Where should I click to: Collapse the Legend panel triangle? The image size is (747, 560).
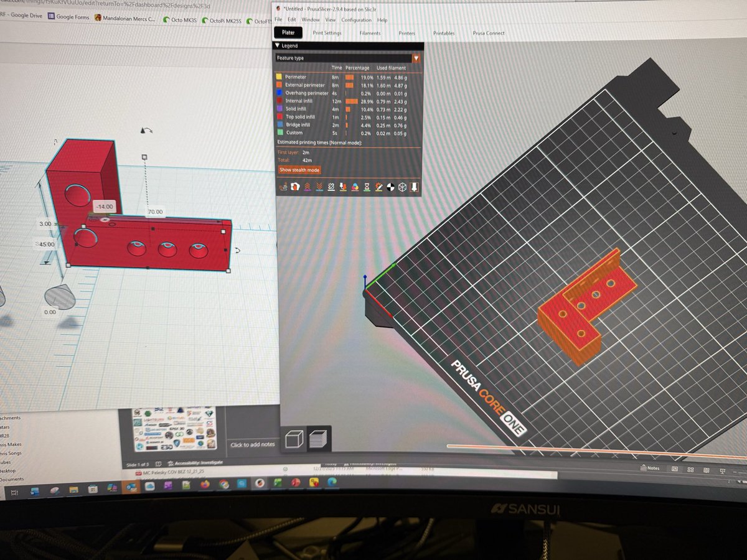(x=278, y=45)
